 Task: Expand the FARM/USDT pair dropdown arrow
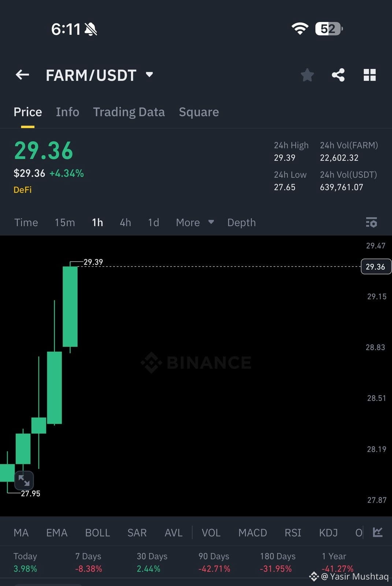pos(149,75)
